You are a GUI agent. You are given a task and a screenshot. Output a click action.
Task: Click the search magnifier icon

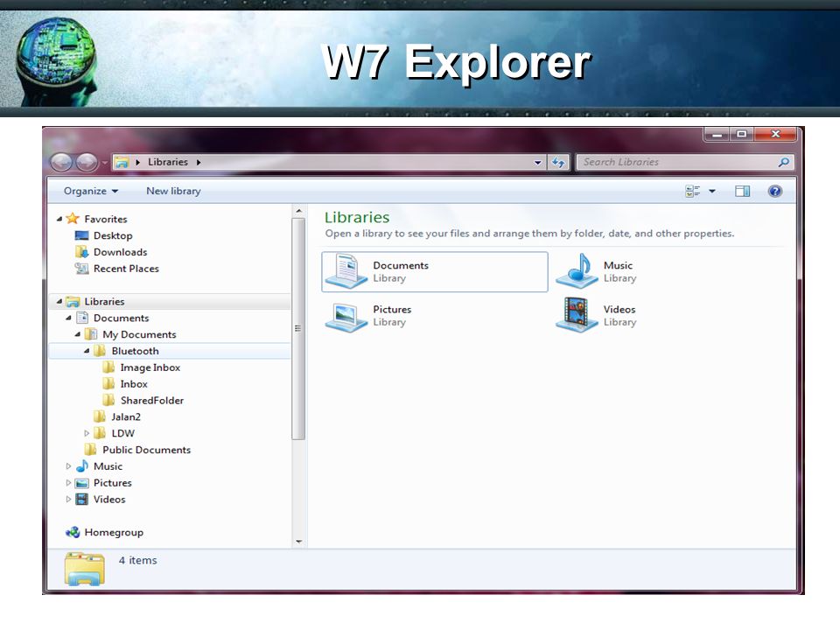(784, 162)
